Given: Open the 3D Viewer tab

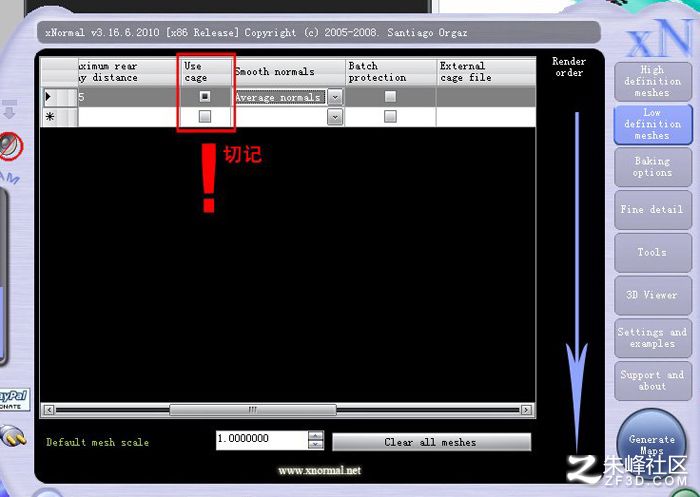Looking at the screenshot, I should point(653,295).
